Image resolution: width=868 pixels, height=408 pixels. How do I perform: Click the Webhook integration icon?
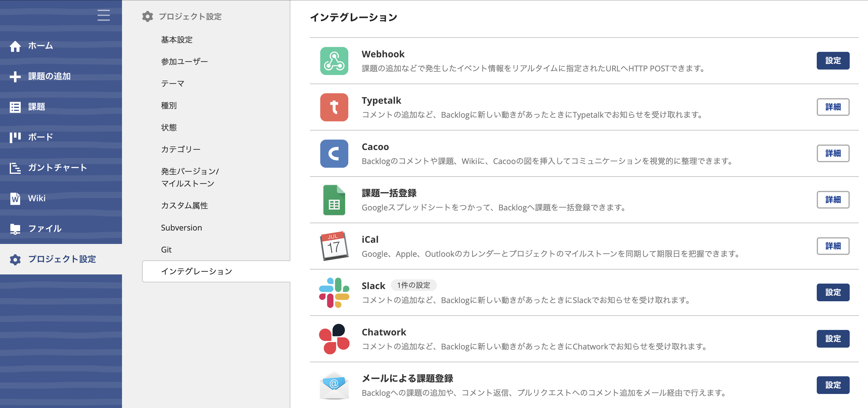point(334,61)
